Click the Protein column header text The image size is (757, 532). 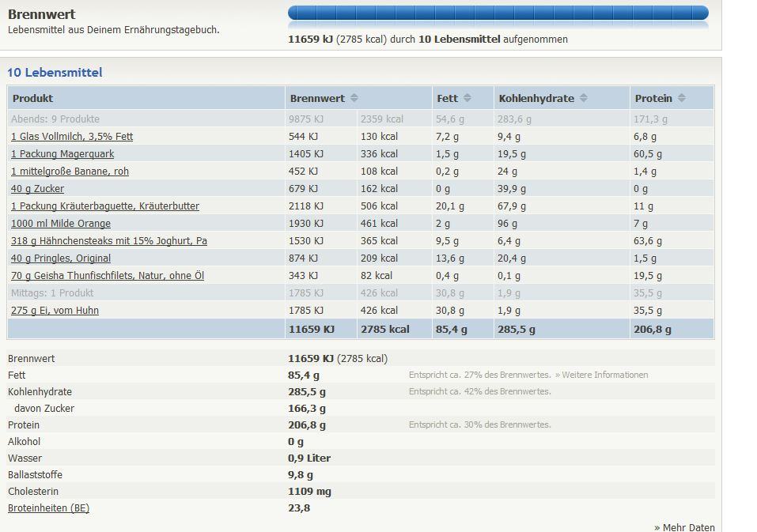(653, 98)
